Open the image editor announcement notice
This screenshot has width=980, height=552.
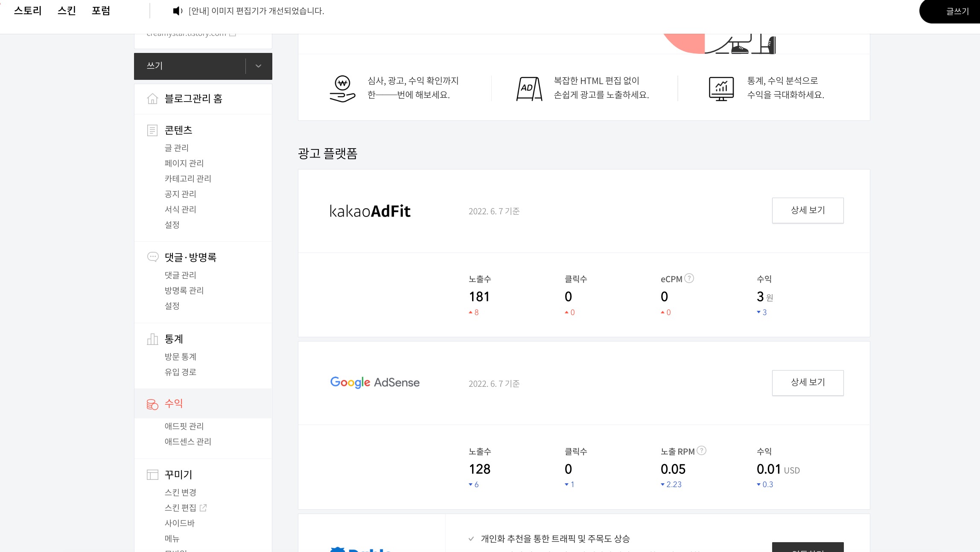(x=257, y=11)
